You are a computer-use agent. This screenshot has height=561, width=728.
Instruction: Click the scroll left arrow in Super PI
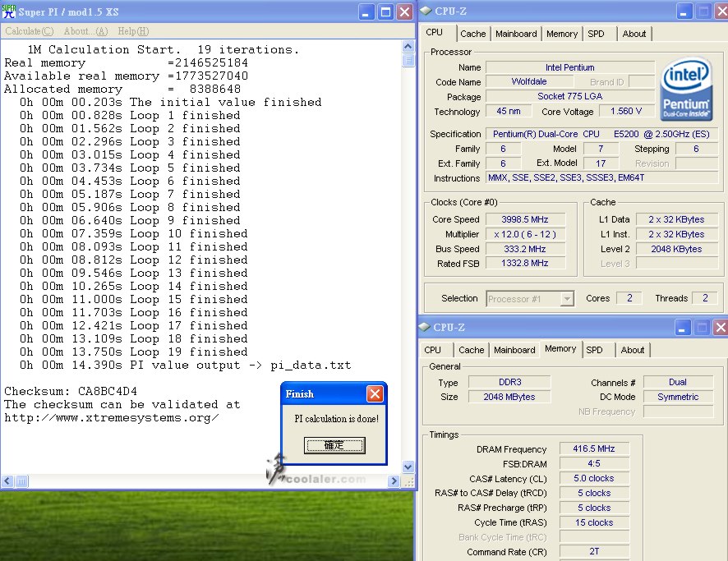[7, 481]
